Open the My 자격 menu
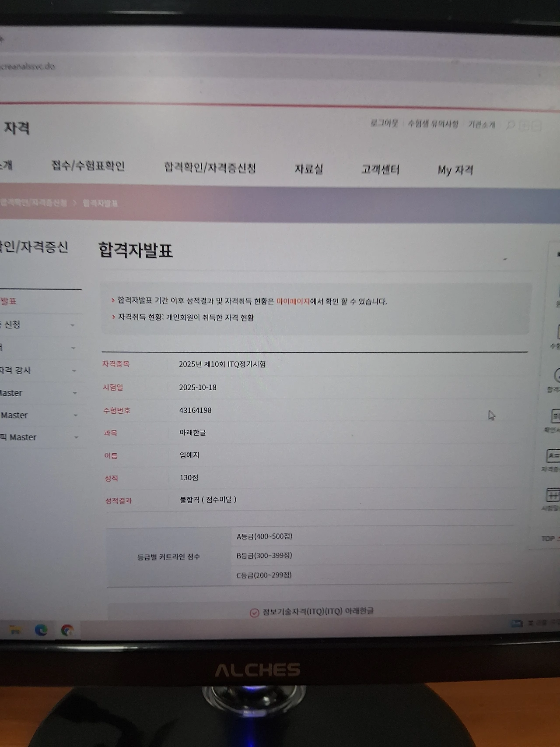 (455, 170)
